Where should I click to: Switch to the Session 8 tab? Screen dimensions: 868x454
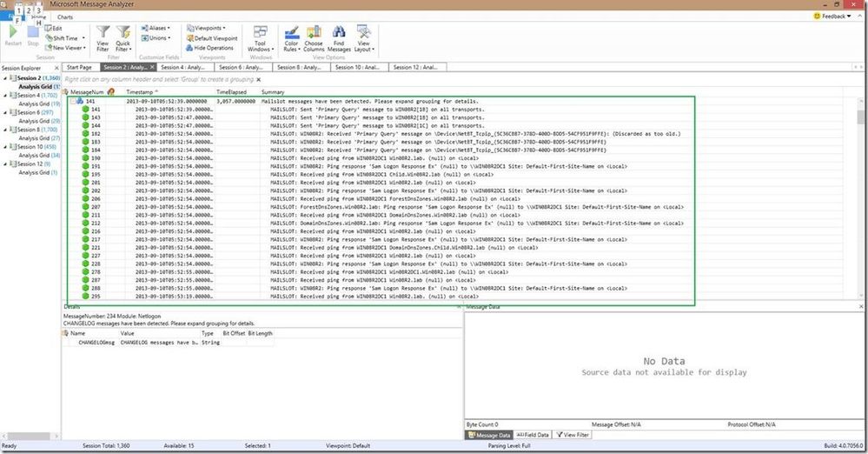pyautogui.click(x=301, y=67)
